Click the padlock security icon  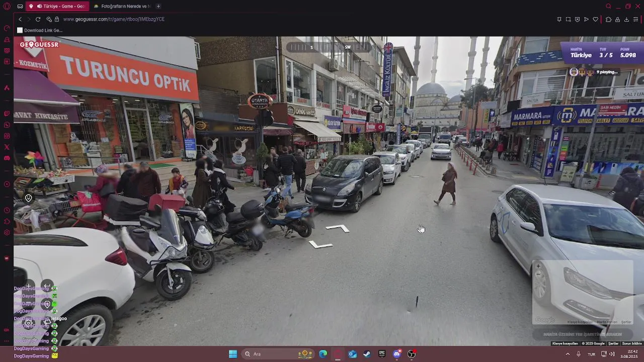[57, 19]
